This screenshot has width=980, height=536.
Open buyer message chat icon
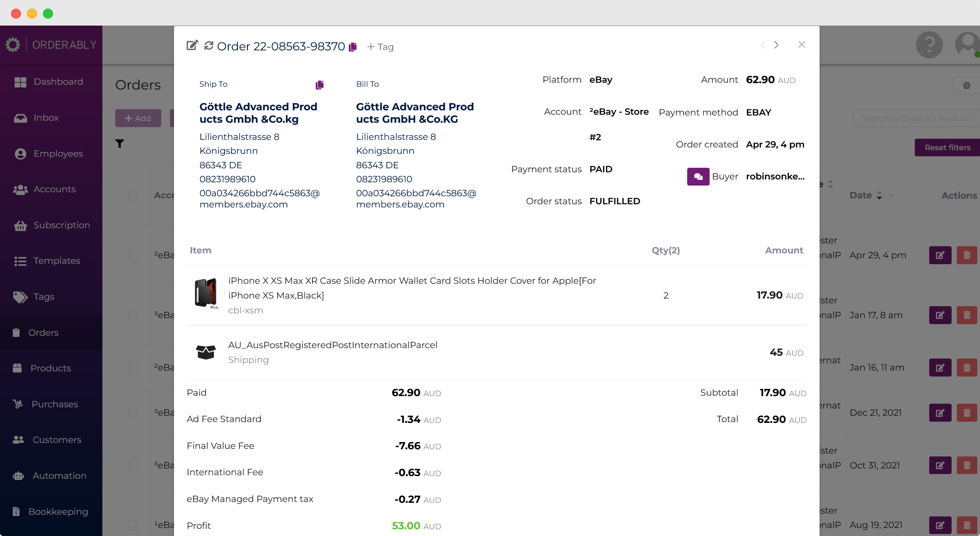(x=698, y=176)
